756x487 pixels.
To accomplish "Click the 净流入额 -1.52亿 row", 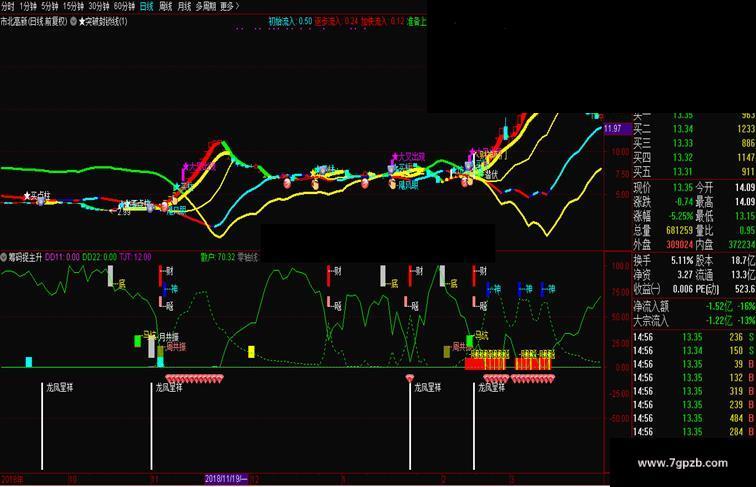I will coord(694,306).
